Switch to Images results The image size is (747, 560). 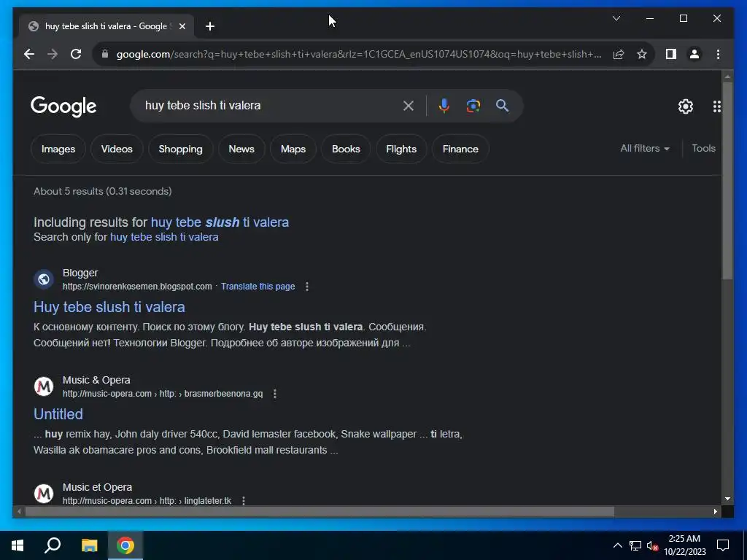coord(58,149)
